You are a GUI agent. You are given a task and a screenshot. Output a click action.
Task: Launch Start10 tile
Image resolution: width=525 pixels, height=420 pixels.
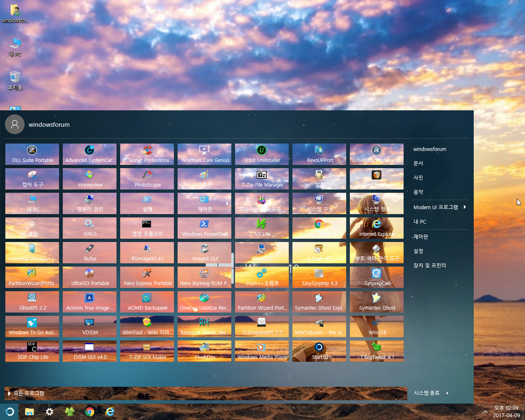pyautogui.click(x=319, y=351)
